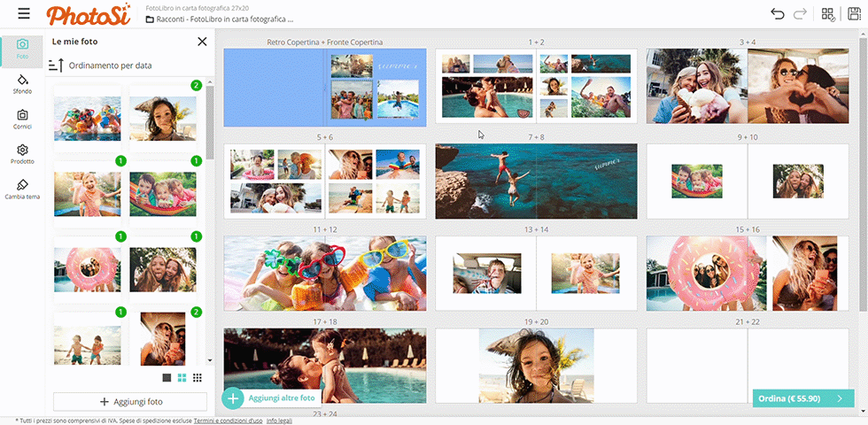This screenshot has width=868, height=425.
Task: Open the Prodotto settings tool
Action: click(x=22, y=154)
